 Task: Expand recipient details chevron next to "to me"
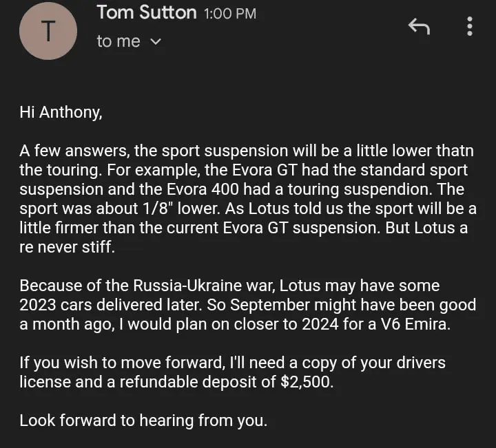(x=156, y=42)
